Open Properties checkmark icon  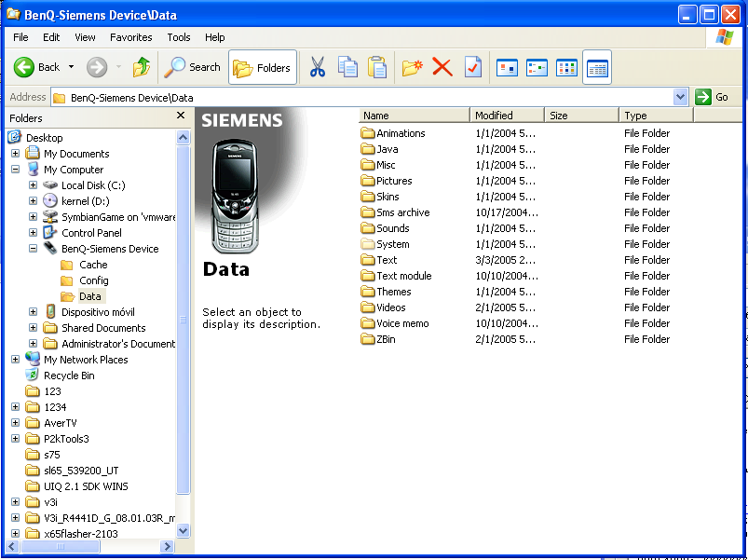point(473,67)
